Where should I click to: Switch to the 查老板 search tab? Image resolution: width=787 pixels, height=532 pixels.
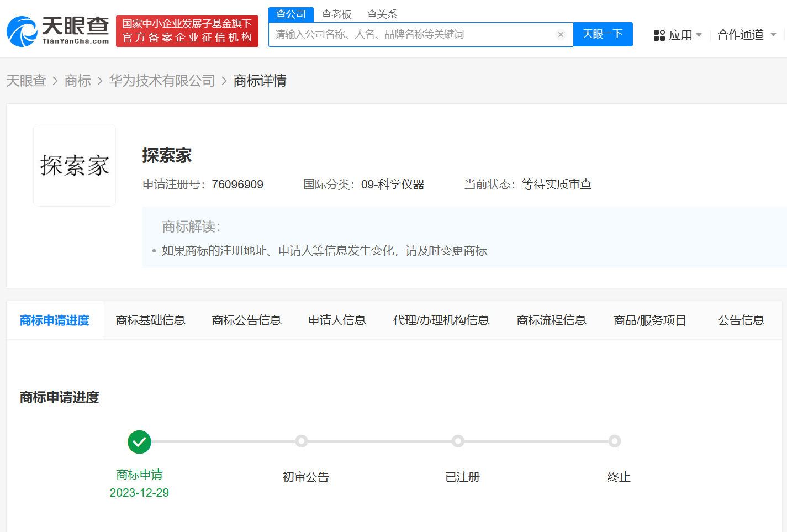pyautogui.click(x=336, y=14)
